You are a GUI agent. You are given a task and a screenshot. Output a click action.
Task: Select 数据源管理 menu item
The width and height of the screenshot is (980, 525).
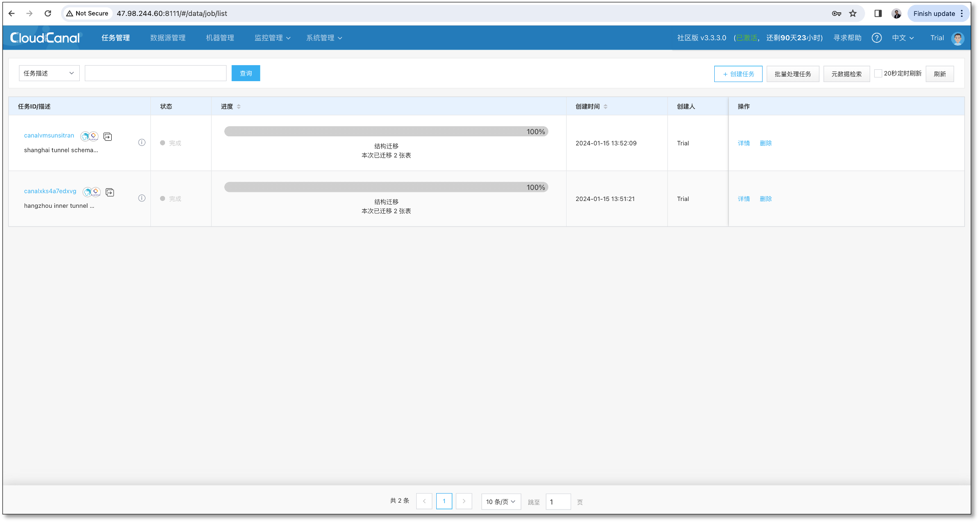tap(168, 38)
